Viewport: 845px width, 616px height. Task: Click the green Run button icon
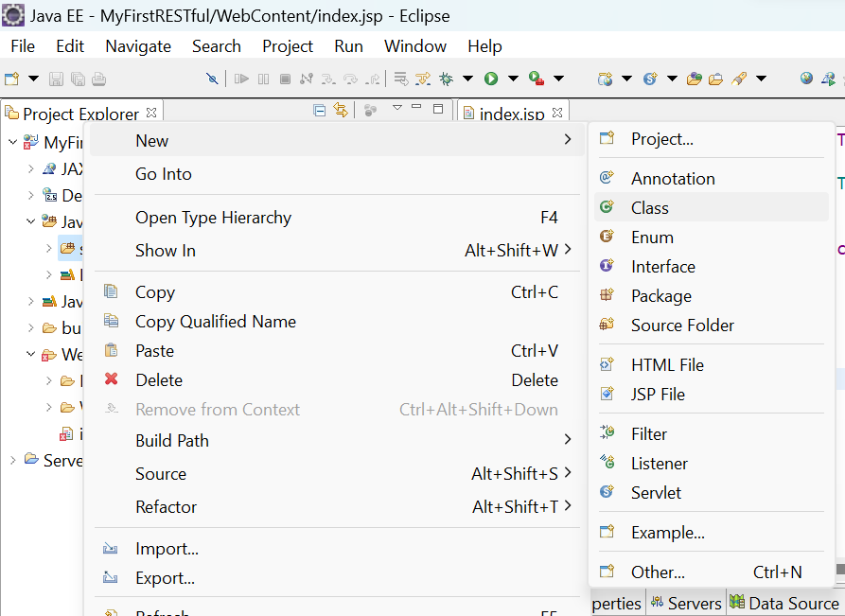click(491, 79)
